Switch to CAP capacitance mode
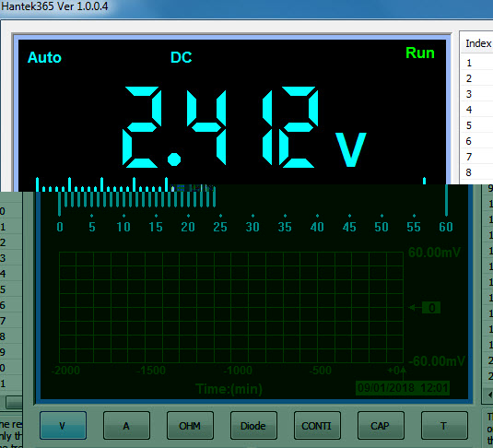 [x=381, y=425]
